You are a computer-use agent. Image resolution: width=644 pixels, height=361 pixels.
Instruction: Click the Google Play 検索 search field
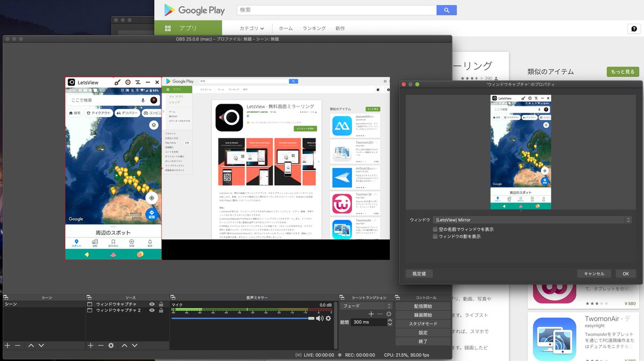[x=337, y=10]
